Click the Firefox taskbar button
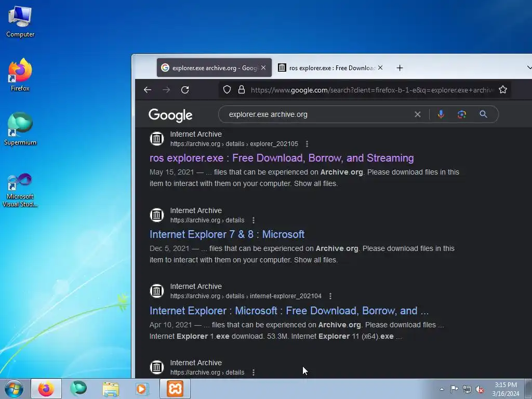Viewport: 532px width, 399px height. pos(46,389)
